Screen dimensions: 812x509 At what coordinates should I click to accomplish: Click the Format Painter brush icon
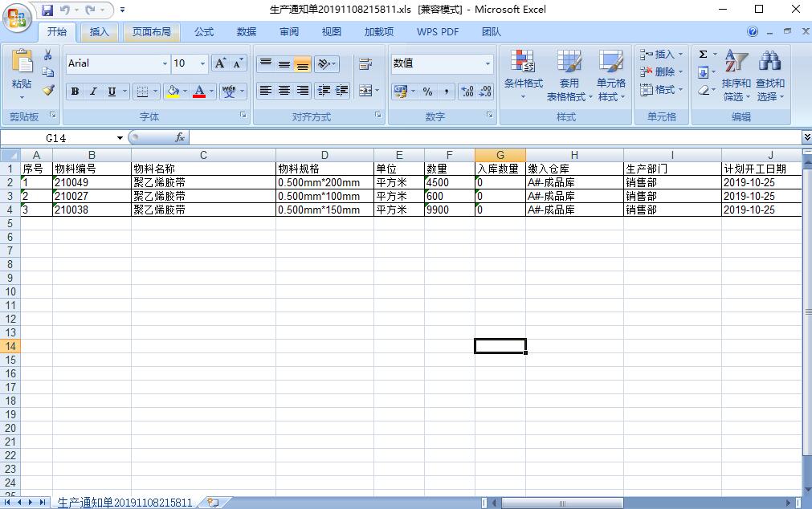point(48,91)
